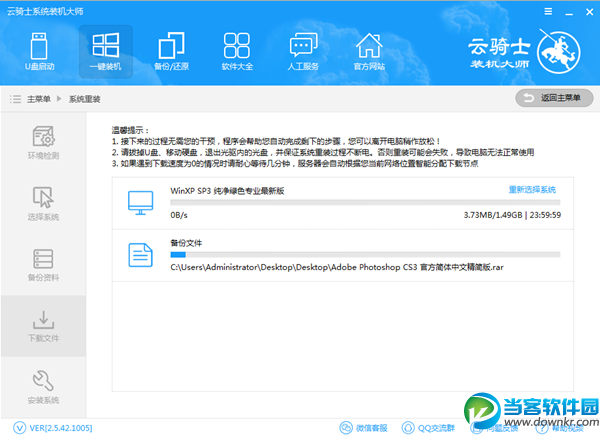Click the 备份文件 label
The width and height of the screenshot is (600, 436).
click(x=186, y=243)
